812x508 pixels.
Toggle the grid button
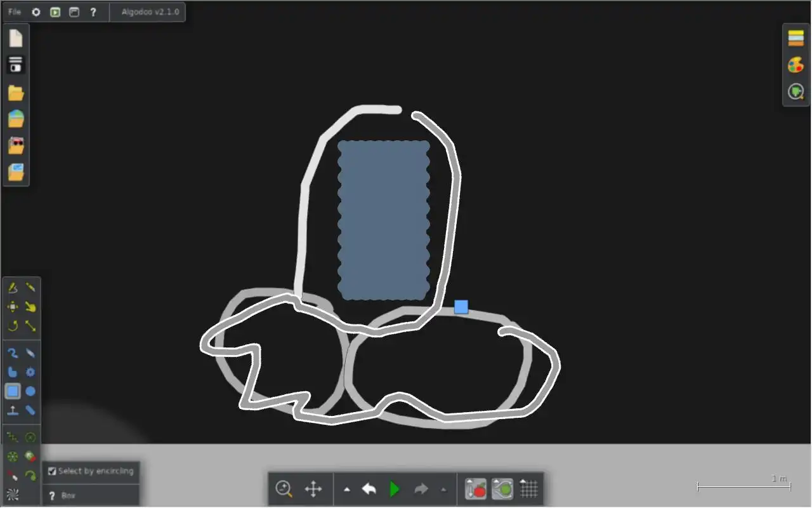point(528,489)
